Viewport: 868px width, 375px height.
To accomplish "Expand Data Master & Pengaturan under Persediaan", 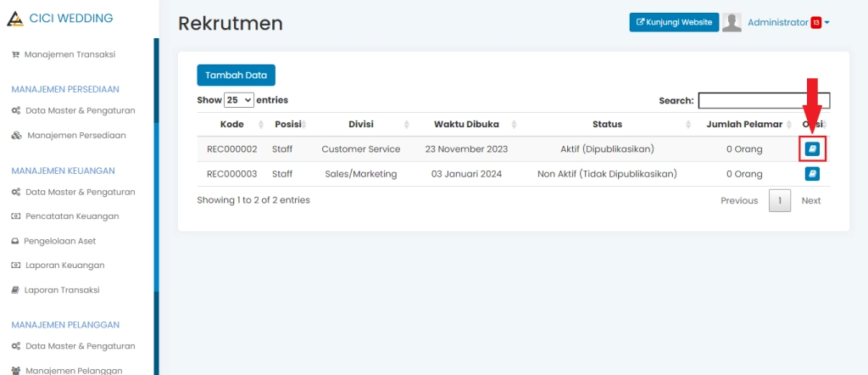I will (80, 110).
